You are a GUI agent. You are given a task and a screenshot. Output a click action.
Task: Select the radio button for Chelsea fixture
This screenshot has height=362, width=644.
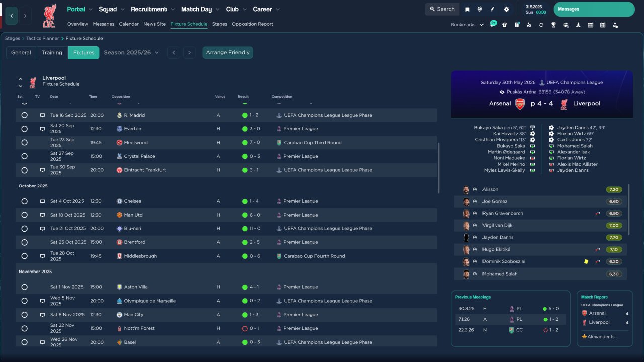[x=24, y=201]
